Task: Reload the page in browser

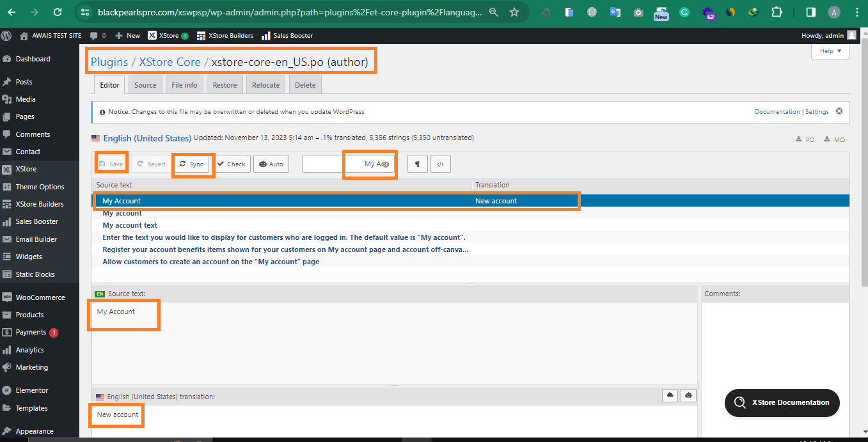Action: point(58,12)
